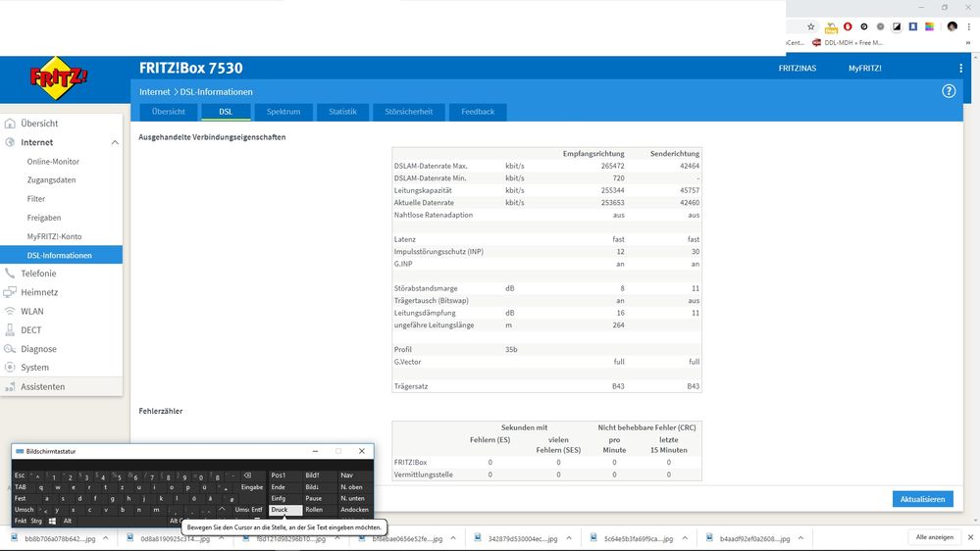Click the Heimnetz network icon
This screenshot has height=551, width=980.
(11, 292)
